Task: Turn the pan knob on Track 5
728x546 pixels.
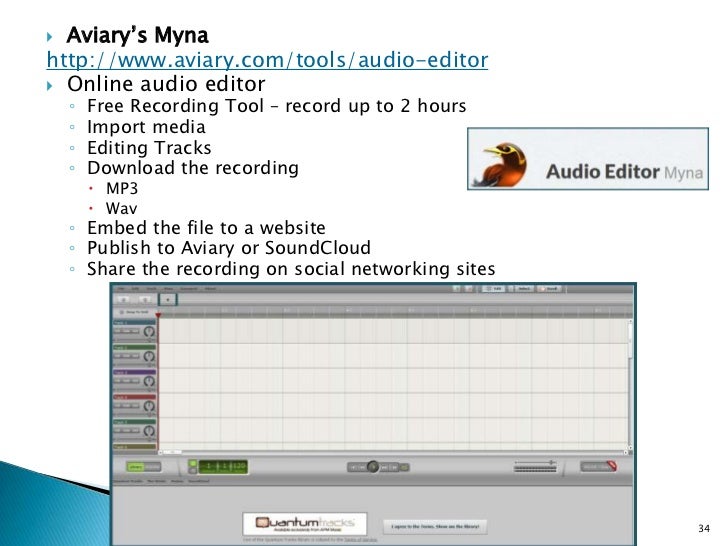Action: tap(149, 431)
